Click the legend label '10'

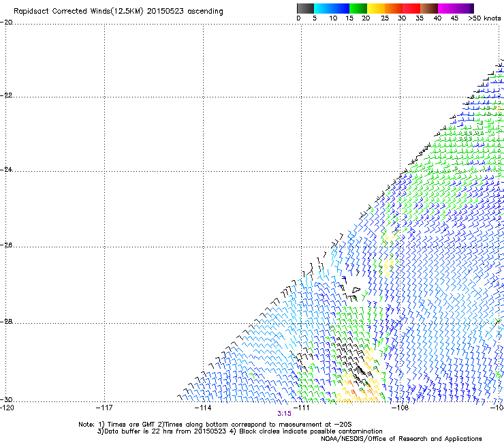click(333, 18)
